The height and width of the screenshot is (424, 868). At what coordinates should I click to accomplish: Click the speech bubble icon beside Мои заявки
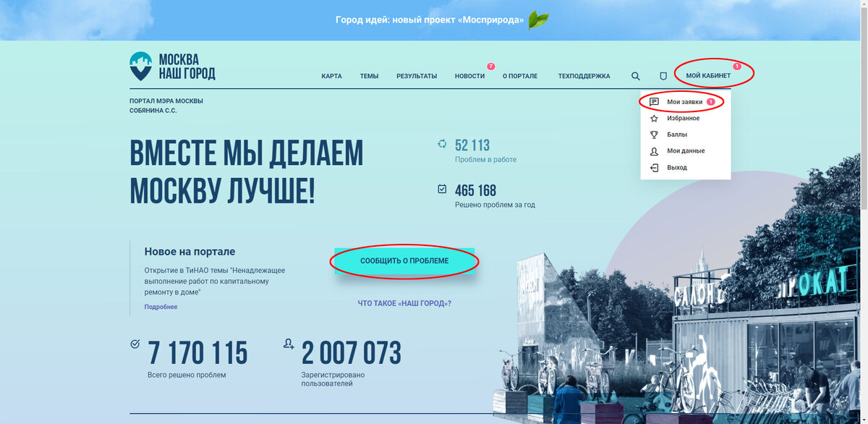[x=654, y=102]
